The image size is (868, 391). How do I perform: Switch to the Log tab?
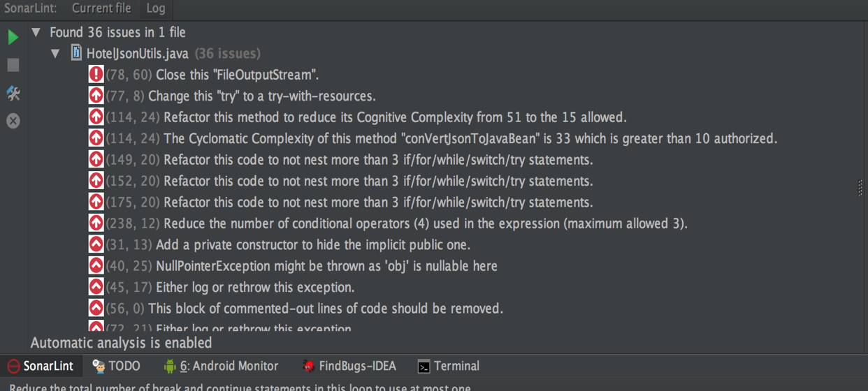(x=155, y=8)
